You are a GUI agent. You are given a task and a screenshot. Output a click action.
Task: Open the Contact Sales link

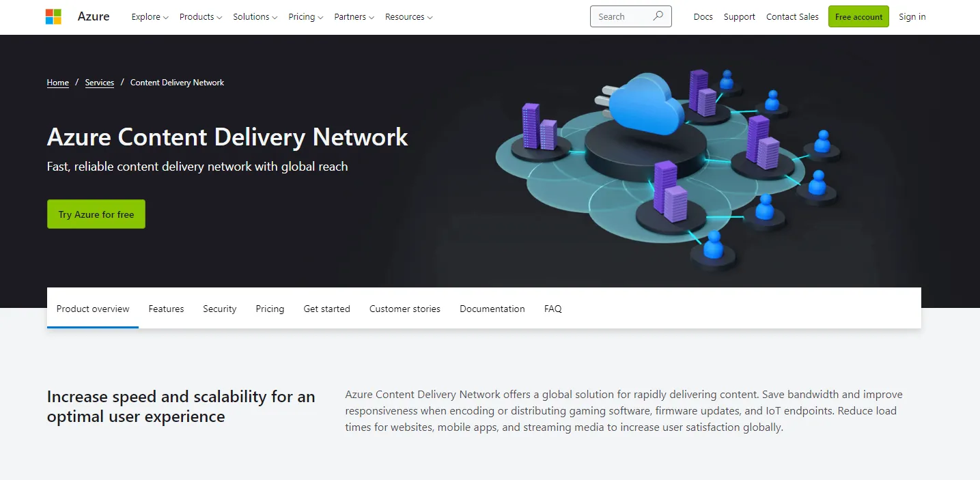click(x=792, y=16)
